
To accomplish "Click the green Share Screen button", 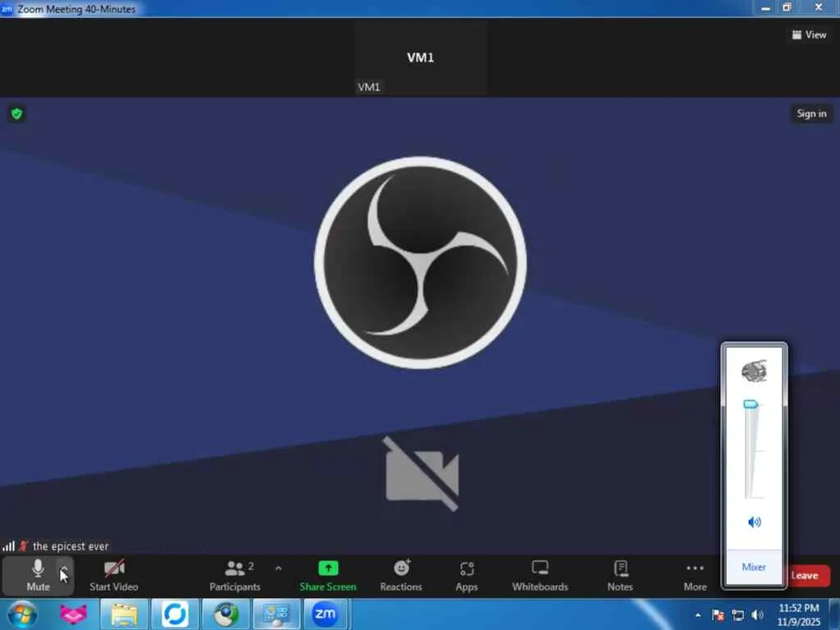I will 328,576.
